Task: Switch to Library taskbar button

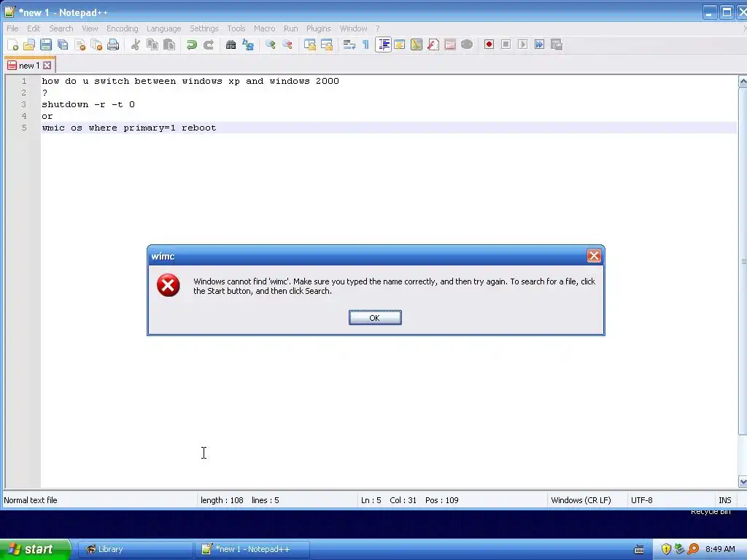Action: point(134,549)
